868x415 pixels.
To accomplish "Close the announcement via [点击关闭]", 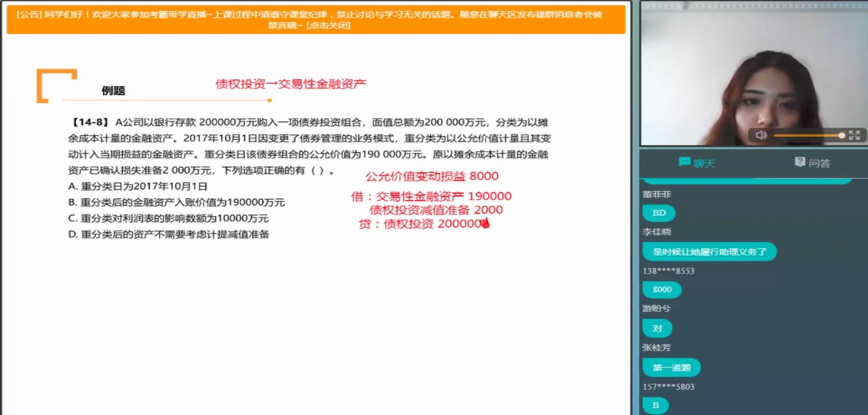I will (328, 25).
